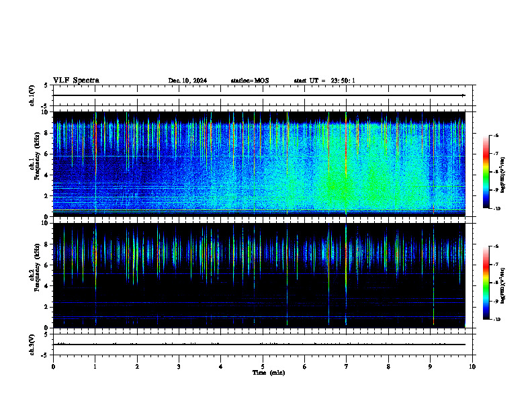Click the "-6" tick on ch.1 color scale
Screen dimensions: 532x411
point(495,135)
